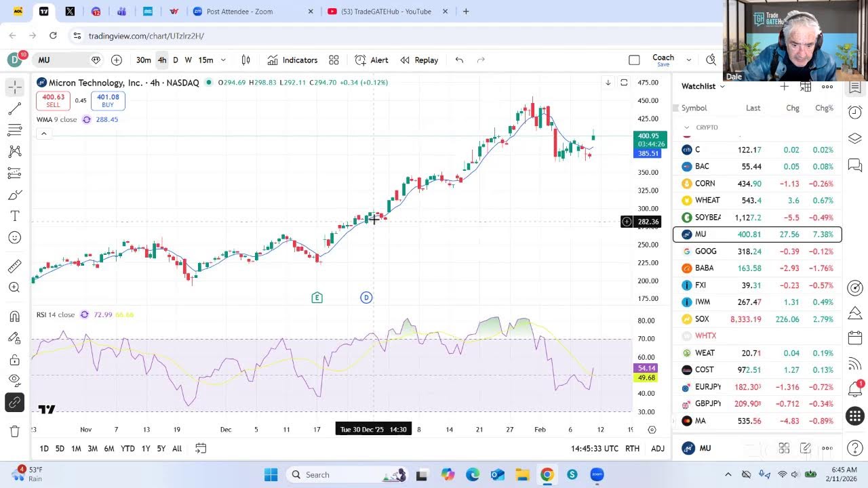Set chart range to YTD
Image resolution: width=868 pixels, height=488 pixels.
pos(127,449)
